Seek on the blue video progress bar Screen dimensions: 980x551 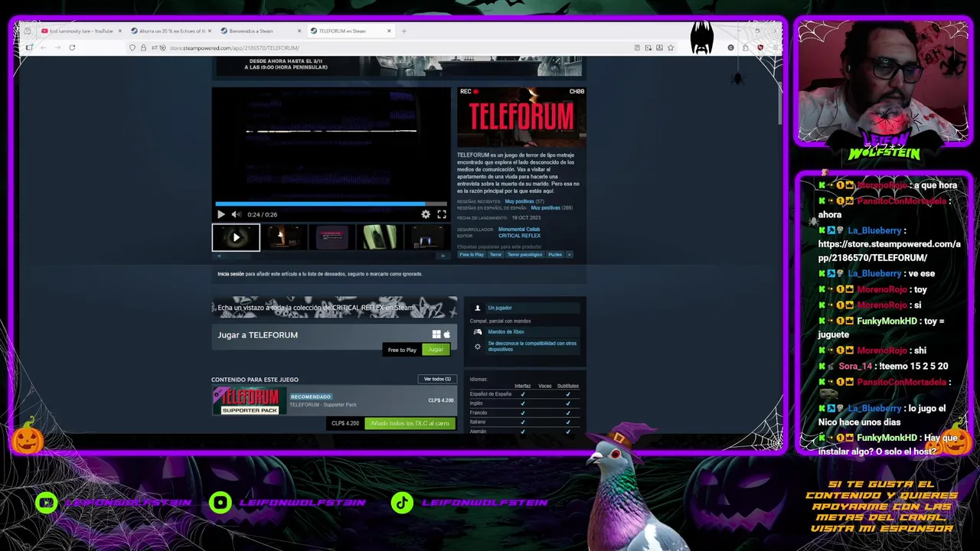pos(332,204)
